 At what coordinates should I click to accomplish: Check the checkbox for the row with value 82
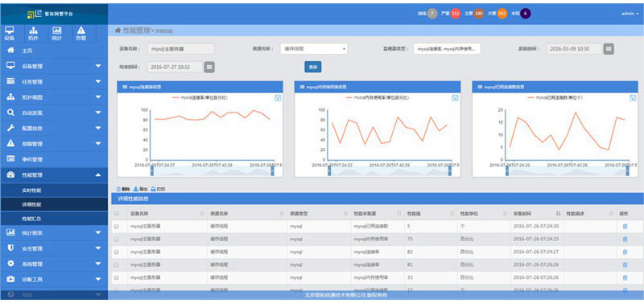117,252
